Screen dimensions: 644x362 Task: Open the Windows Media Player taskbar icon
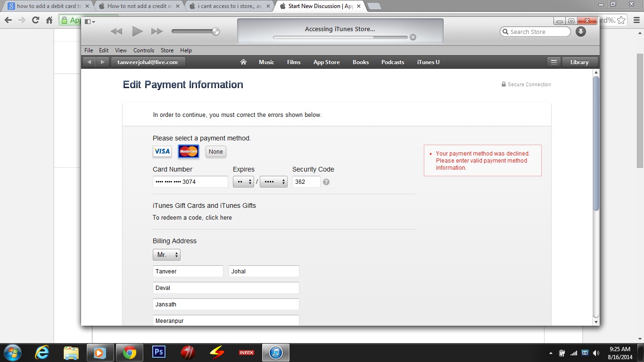(x=100, y=353)
